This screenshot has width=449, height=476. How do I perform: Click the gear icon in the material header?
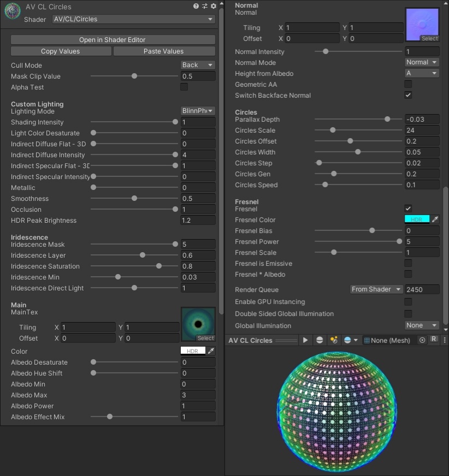[x=213, y=7]
